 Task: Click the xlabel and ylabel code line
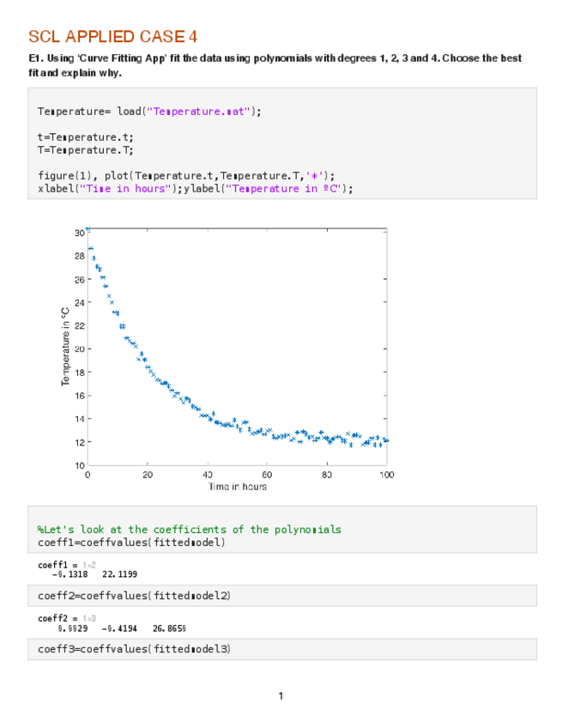195,188
